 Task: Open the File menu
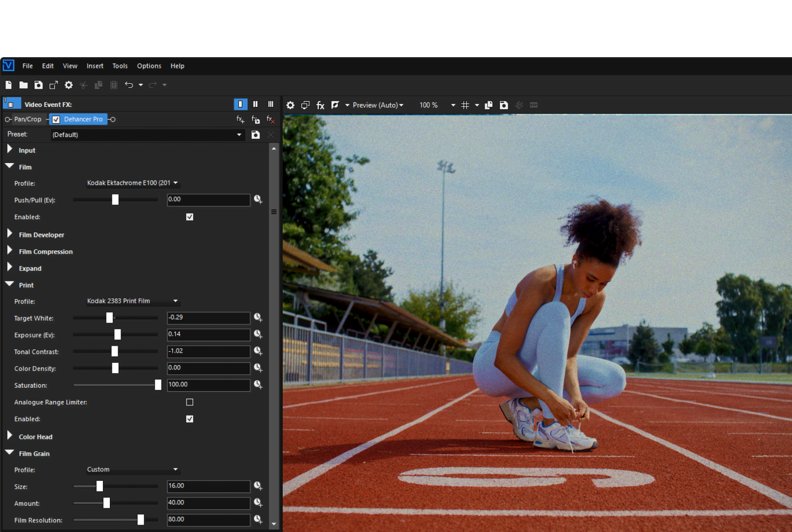click(28, 66)
